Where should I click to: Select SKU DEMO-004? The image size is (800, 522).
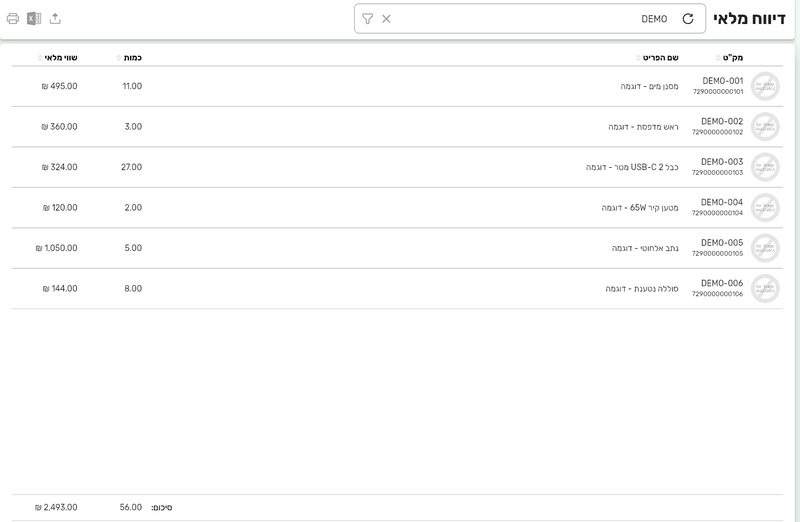point(722,202)
